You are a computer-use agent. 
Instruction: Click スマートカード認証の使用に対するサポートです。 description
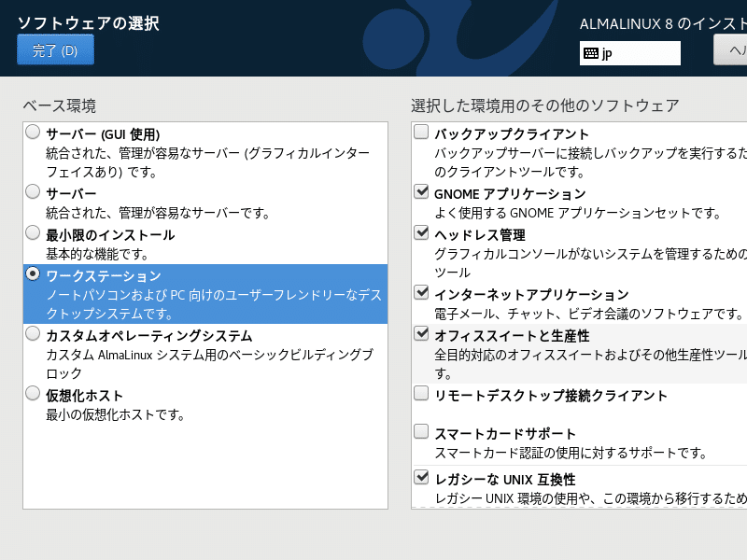coord(571,453)
